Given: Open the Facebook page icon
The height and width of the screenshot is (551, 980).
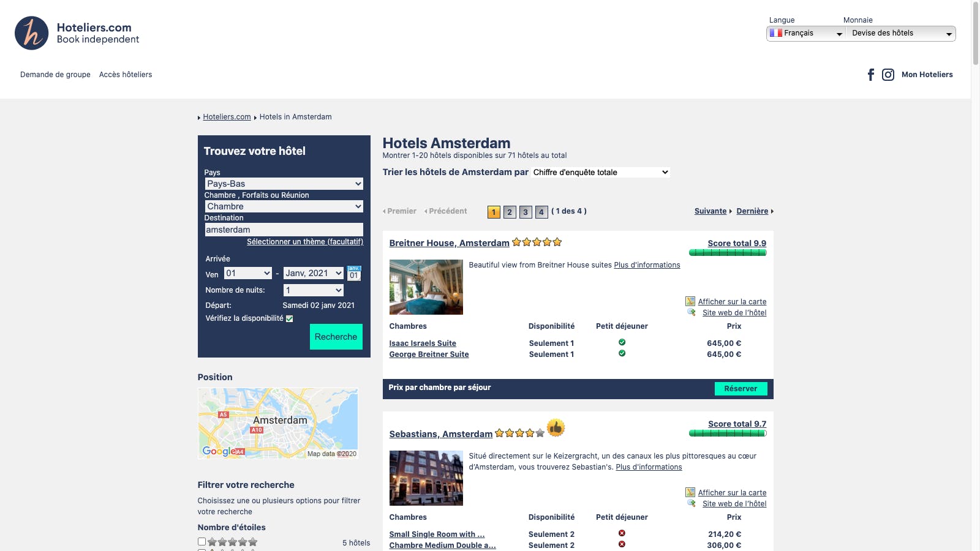Looking at the screenshot, I should pos(870,75).
